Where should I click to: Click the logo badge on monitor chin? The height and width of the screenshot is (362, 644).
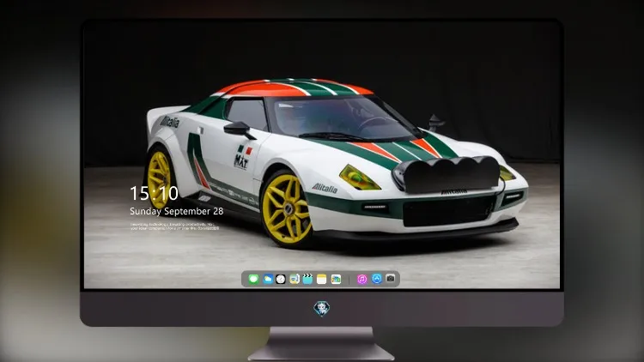(x=322, y=309)
